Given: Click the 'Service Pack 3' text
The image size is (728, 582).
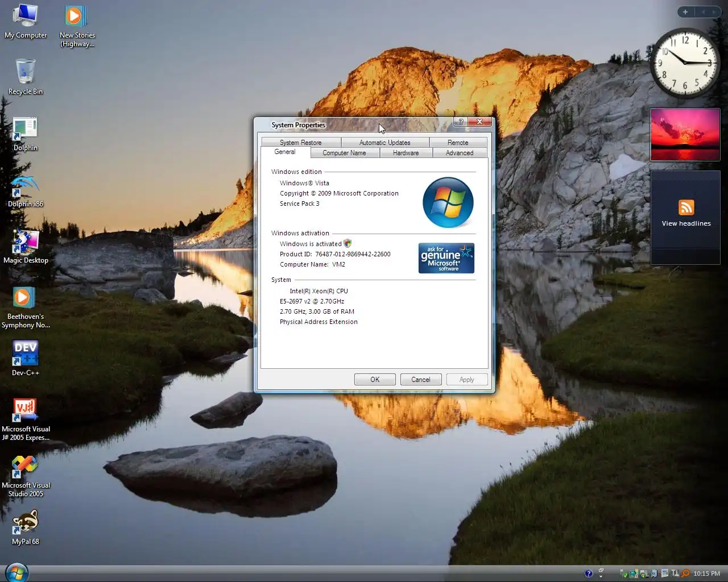Looking at the screenshot, I should [300, 203].
